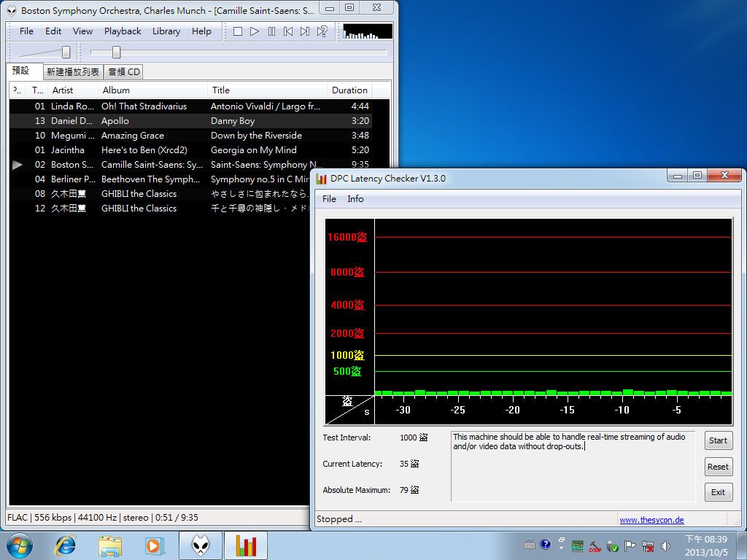Screen dimensions: 747x560
Task: Select the Georgia on My Mind track
Action: point(190,150)
